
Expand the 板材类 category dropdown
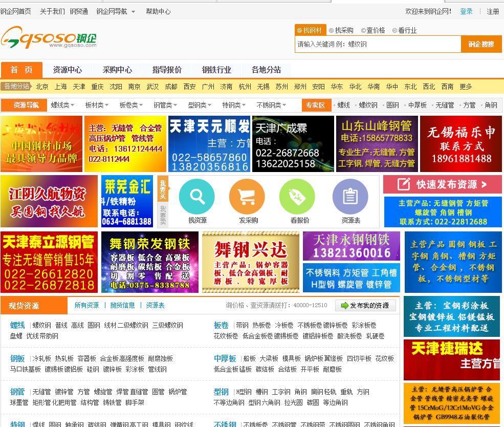click(x=96, y=105)
